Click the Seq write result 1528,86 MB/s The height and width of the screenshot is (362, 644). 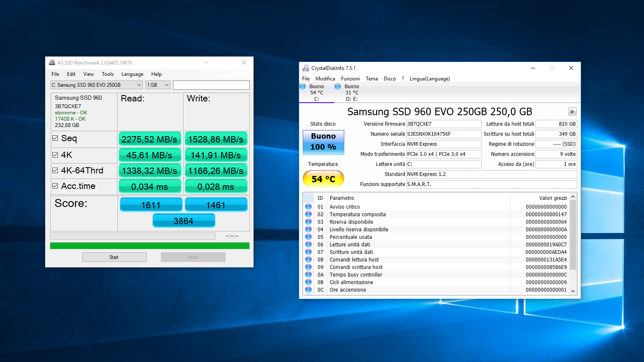point(216,139)
